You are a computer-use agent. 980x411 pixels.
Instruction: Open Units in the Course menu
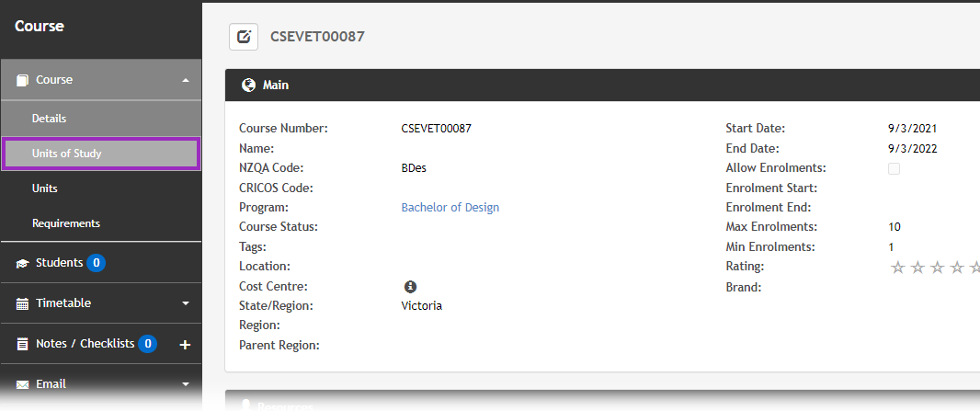pyautogui.click(x=100, y=188)
